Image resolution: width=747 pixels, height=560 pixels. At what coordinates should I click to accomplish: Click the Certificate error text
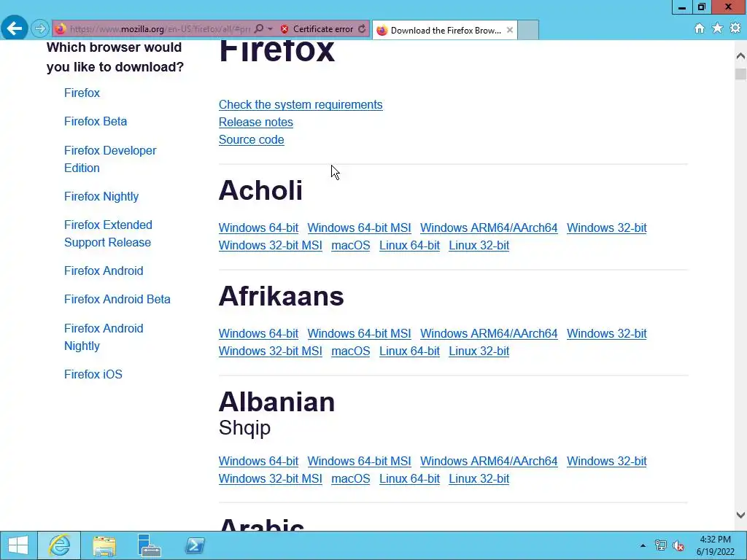point(323,29)
